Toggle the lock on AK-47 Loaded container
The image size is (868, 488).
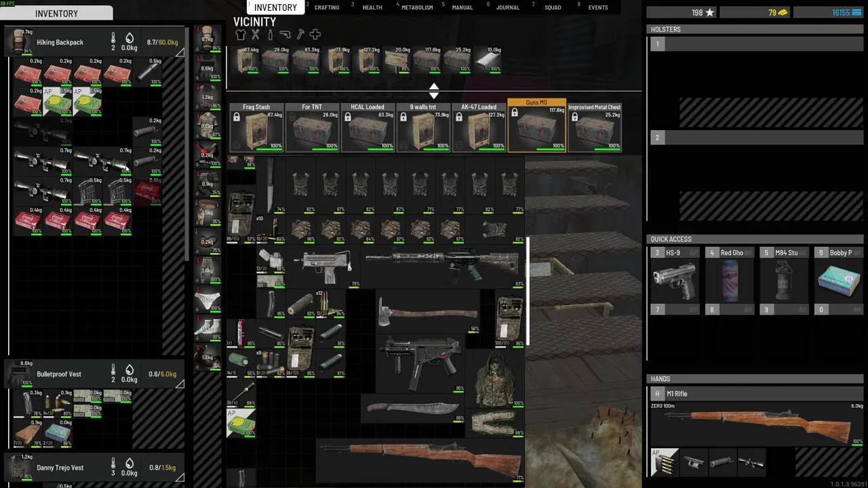[x=459, y=117]
